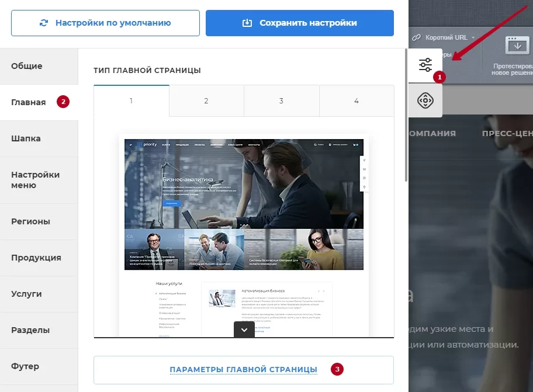Click the link icon beside Короткий URL
Viewport: 533px width, 392px height.
pos(416,37)
